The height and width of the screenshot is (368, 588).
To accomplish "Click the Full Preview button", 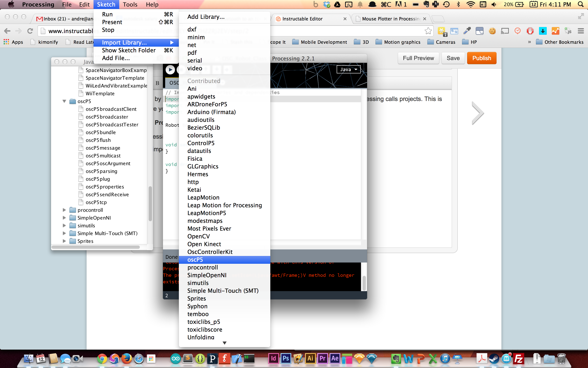I will point(418,58).
